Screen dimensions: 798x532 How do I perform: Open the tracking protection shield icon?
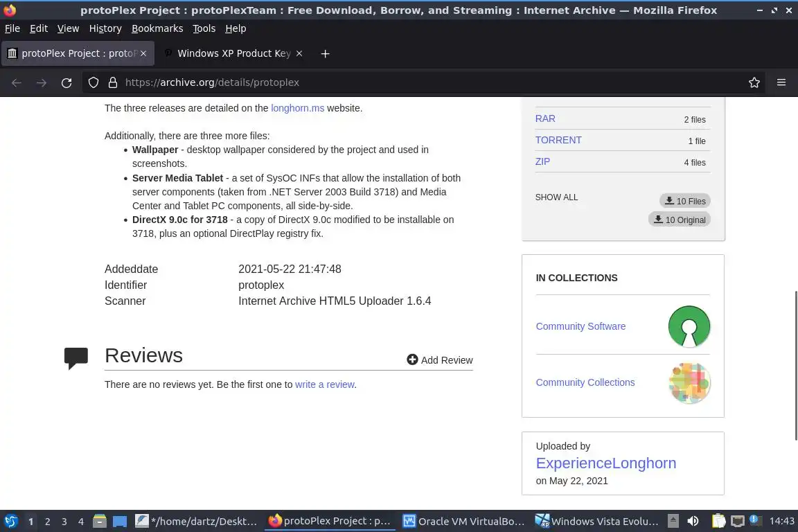(93, 82)
